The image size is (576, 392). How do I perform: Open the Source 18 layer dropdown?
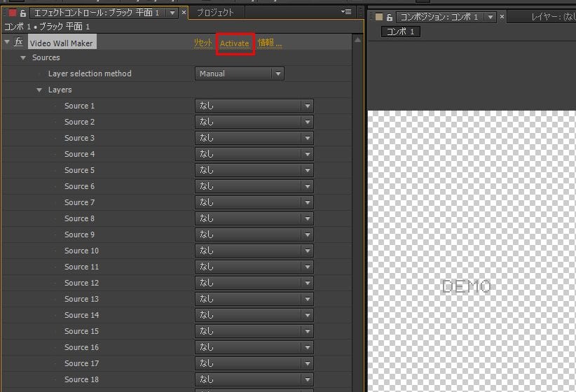click(x=254, y=380)
